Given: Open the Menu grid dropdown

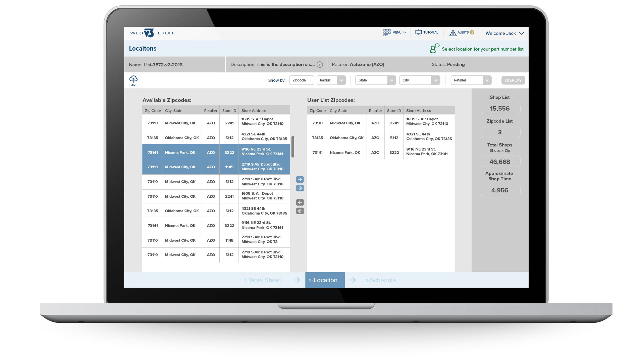Looking at the screenshot, I should click(x=394, y=33).
